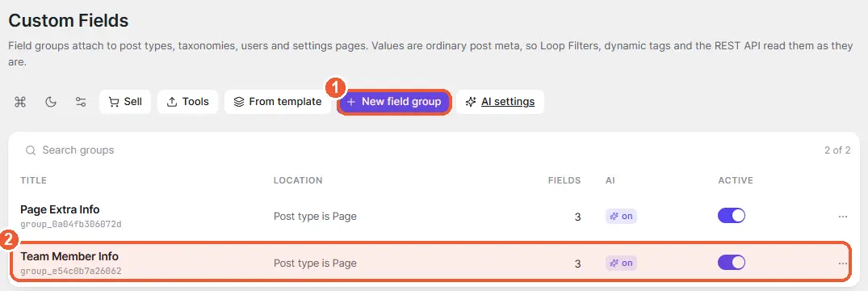This screenshot has height=291, width=868.
Task: Select the group_e54c0b7a26062 key text
Action: pyautogui.click(x=71, y=272)
